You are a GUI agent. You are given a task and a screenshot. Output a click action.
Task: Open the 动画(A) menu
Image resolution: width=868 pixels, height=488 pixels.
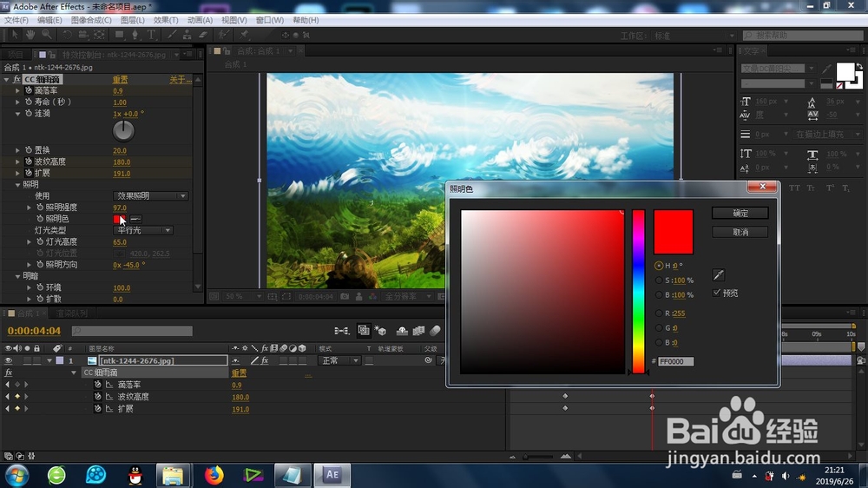click(x=200, y=20)
